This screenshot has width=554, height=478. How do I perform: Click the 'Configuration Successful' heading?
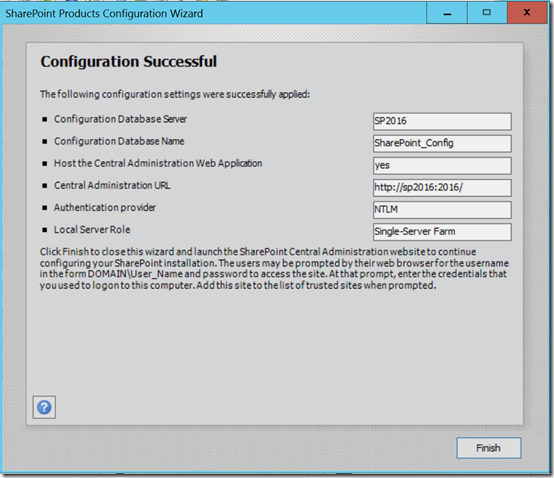click(129, 61)
